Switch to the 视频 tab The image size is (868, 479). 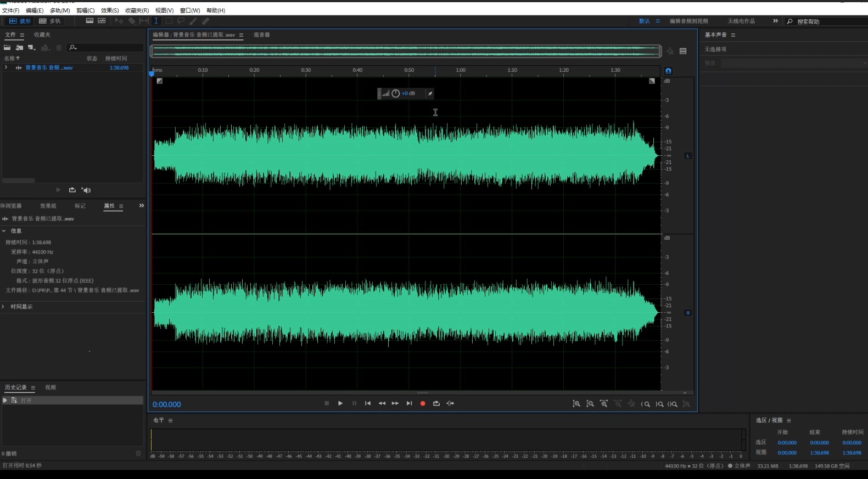coord(51,387)
